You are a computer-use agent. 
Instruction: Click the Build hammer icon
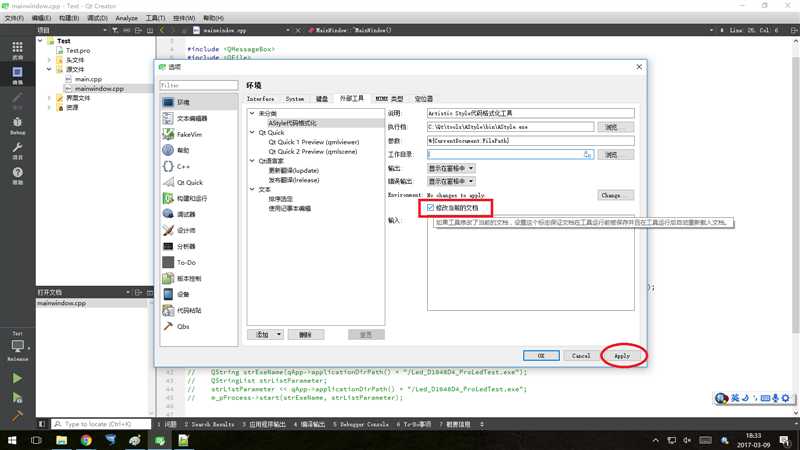(x=17, y=416)
